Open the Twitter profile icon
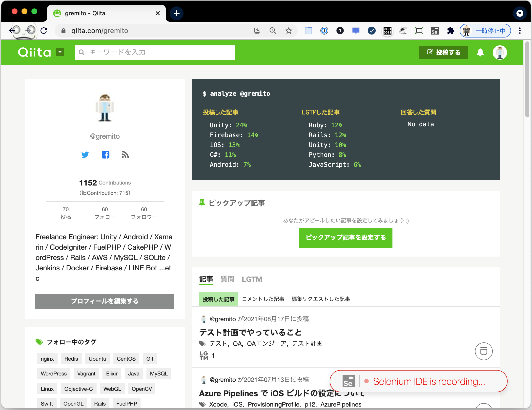 (x=85, y=155)
